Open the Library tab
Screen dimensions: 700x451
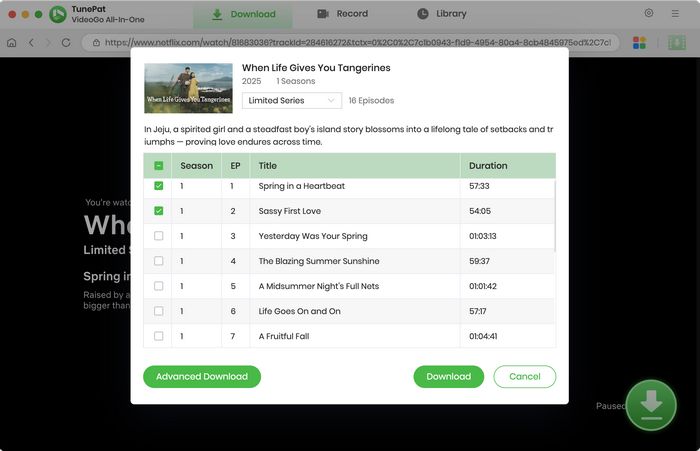coord(441,14)
